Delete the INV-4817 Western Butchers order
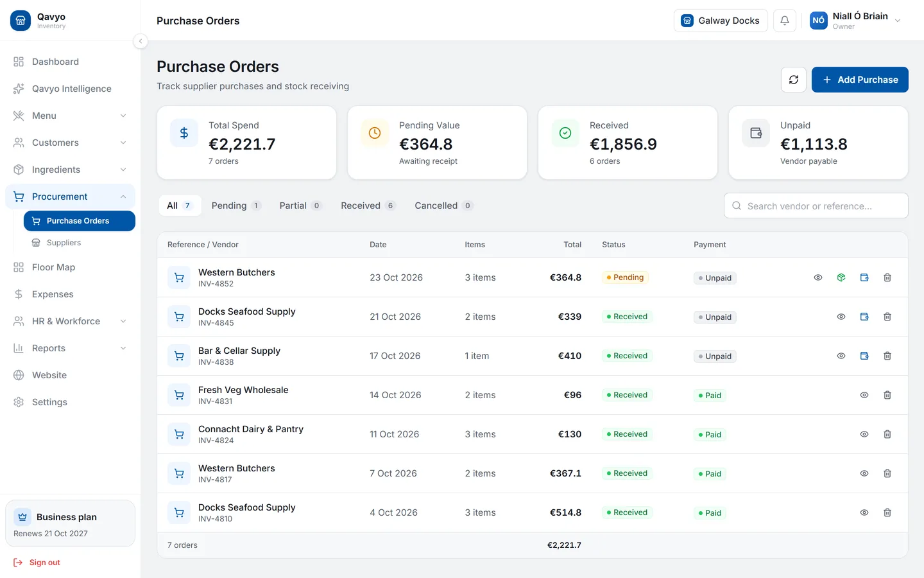This screenshot has width=924, height=578. pos(887,473)
